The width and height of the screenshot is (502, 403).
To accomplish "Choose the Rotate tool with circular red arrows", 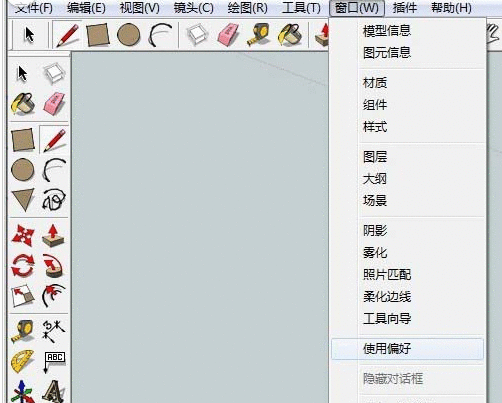I will pos(23,266).
